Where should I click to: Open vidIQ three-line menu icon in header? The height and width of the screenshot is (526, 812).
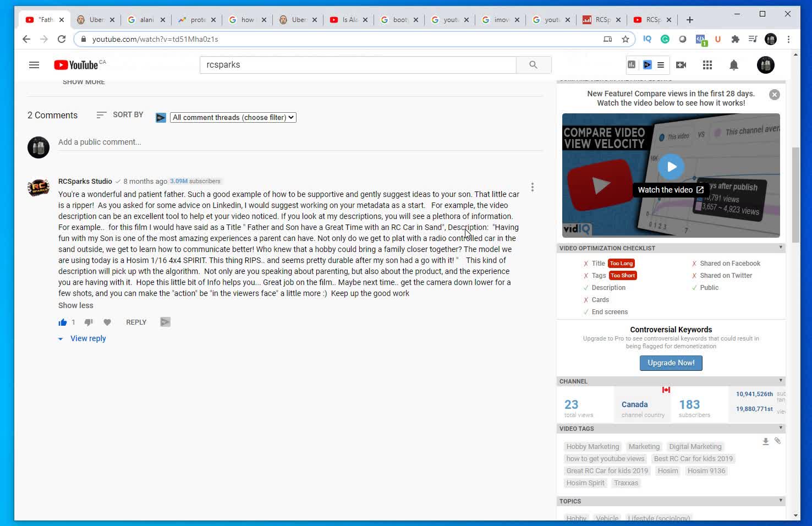pos(661,65)
